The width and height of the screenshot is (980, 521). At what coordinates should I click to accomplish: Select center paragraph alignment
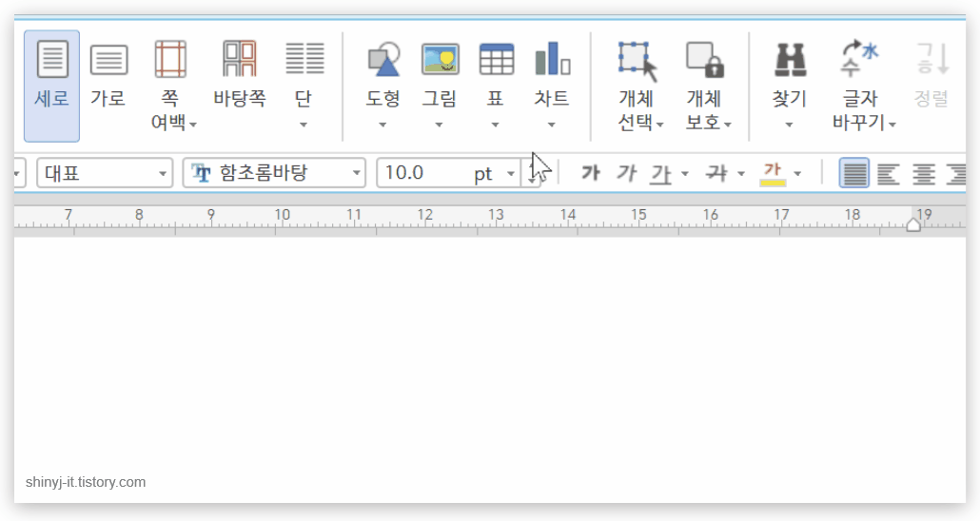[x=923, y=174]
